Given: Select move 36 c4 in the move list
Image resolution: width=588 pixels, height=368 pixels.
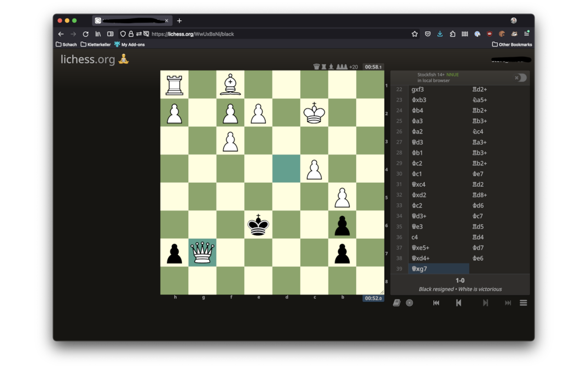Looking at the screenshot, I should click(439, 237).
